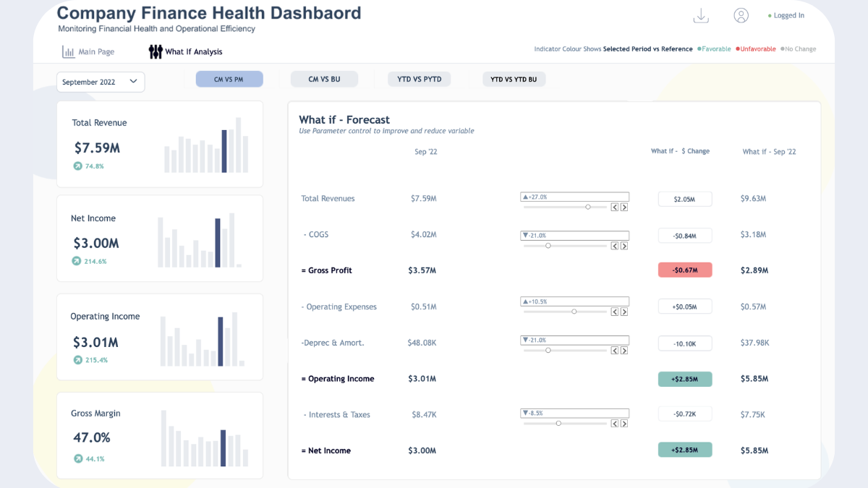
Task: Click the download icon in the header
Action: coord(700,15)
